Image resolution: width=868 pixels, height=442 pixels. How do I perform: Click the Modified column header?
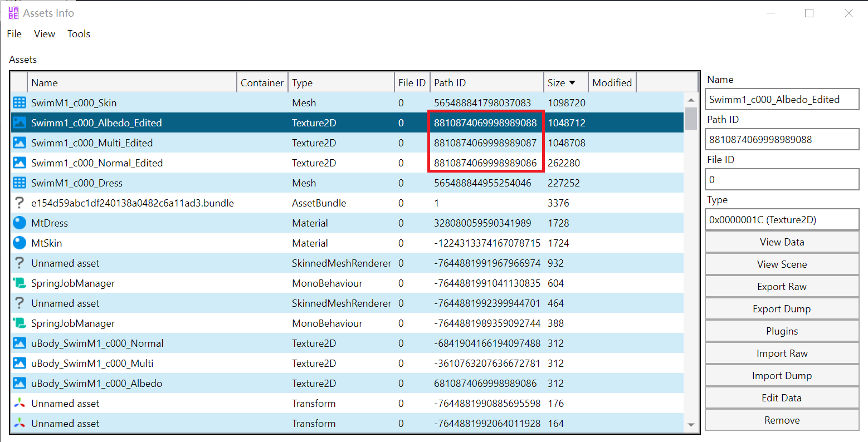612,82
